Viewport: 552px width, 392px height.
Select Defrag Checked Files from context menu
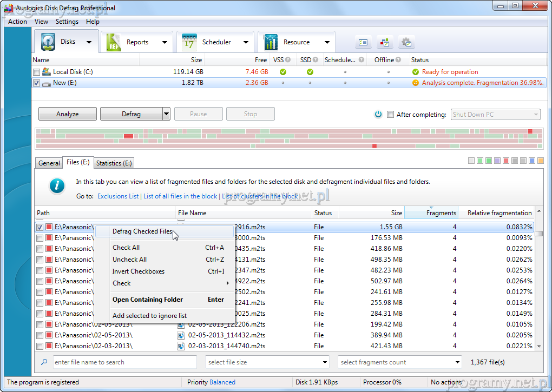[142, 231]
